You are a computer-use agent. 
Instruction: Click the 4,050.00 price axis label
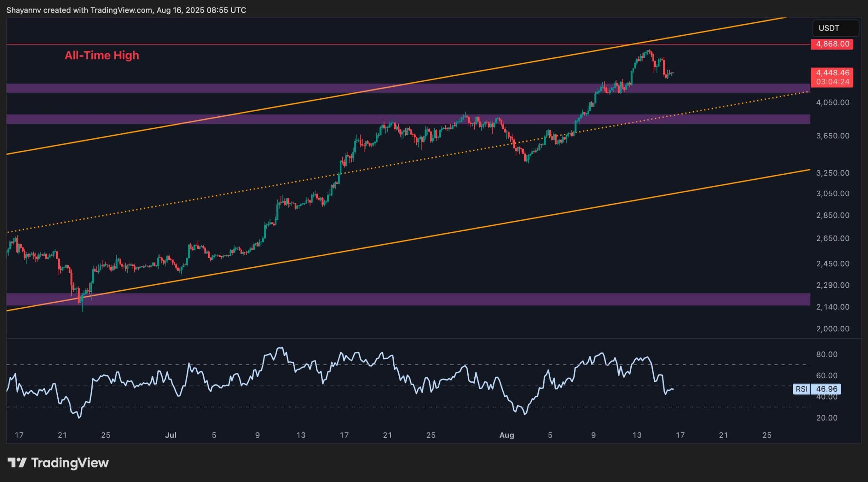coord(832,102)
